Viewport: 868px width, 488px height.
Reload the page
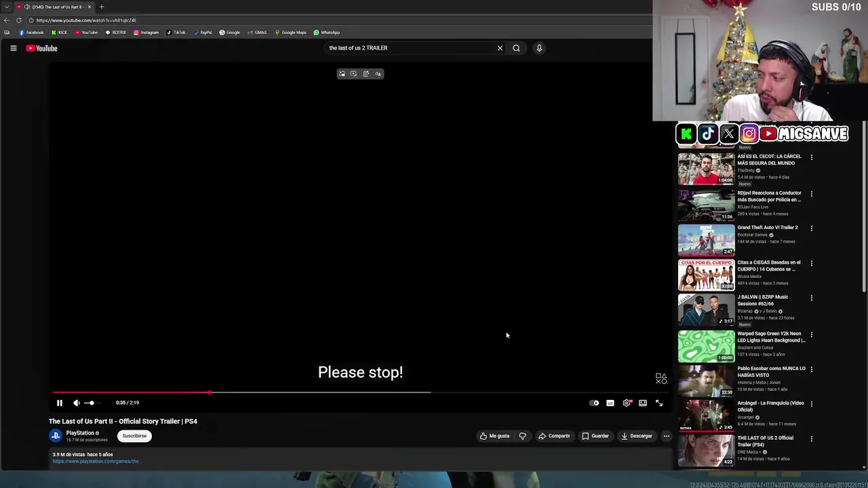19,20
